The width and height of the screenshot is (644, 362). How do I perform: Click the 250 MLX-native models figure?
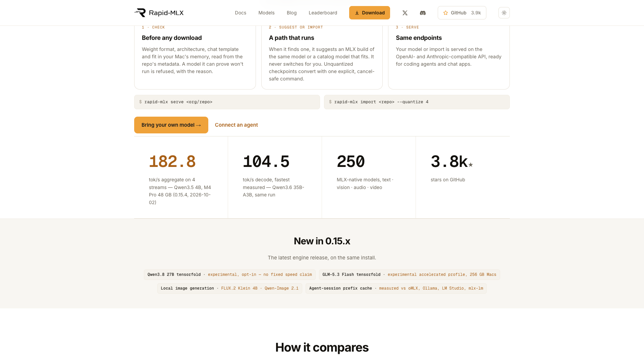pos(351,162)
